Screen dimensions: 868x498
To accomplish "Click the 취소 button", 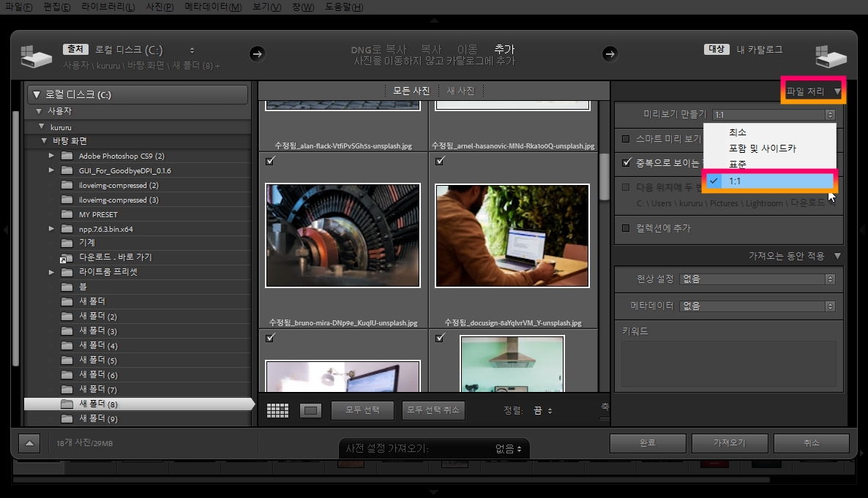I will [x=812, y=443].
